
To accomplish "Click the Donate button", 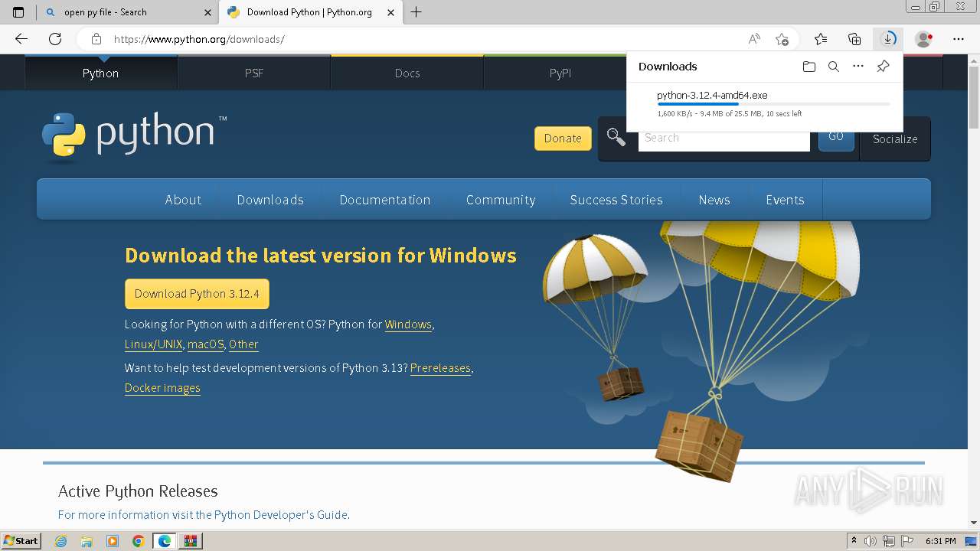I will pyautogui.click(x=563, y=139).
